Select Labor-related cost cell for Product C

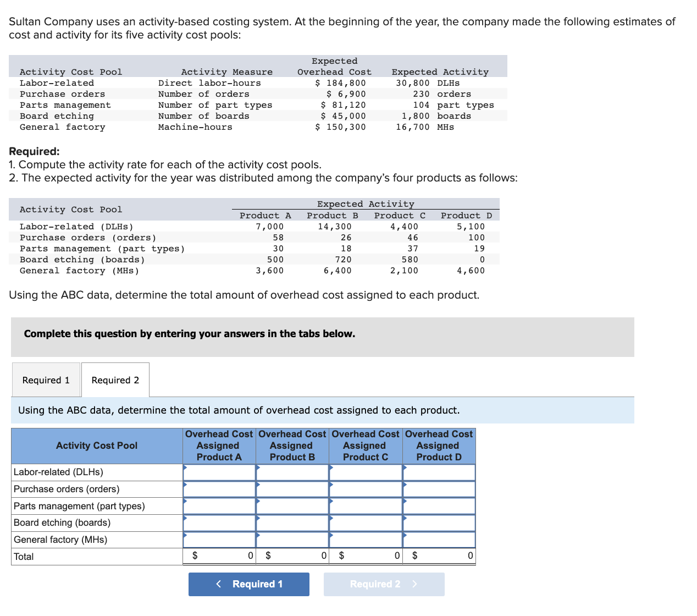(x=366, y=472)
